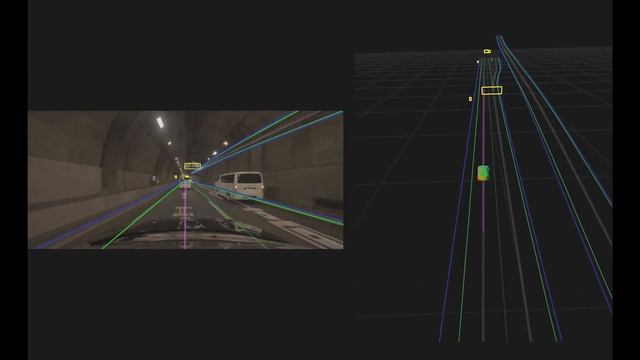The height and width of the screenshot is (360, 640).
Task: Click the white van in the tunnel camera view
Action: click(240, 185)
